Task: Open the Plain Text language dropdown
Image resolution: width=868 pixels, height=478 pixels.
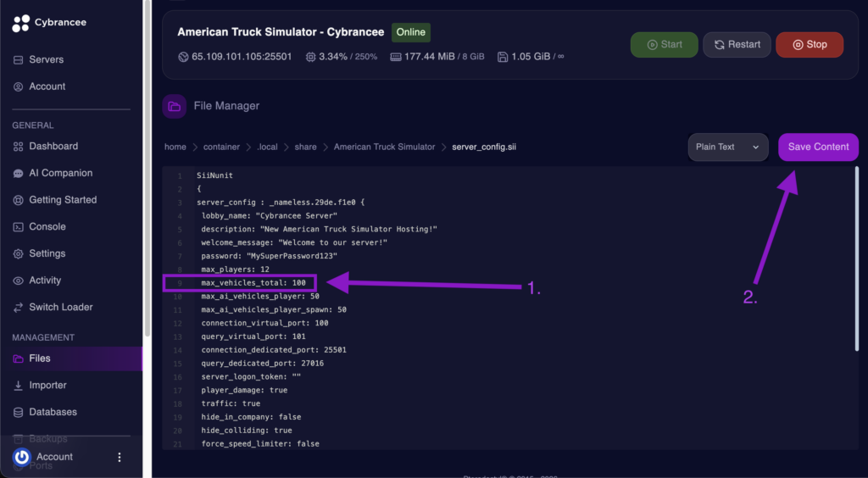Action: 728,147
